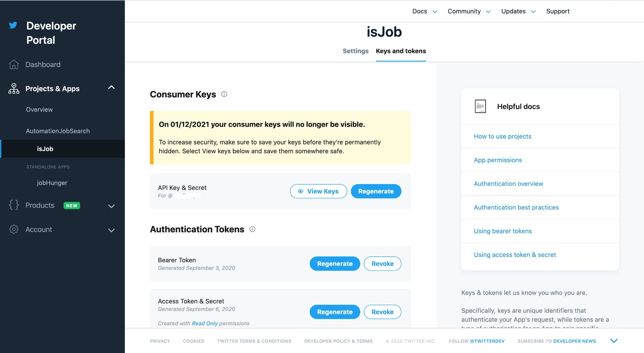Open the Community dropdown menu

click(469, 11)
